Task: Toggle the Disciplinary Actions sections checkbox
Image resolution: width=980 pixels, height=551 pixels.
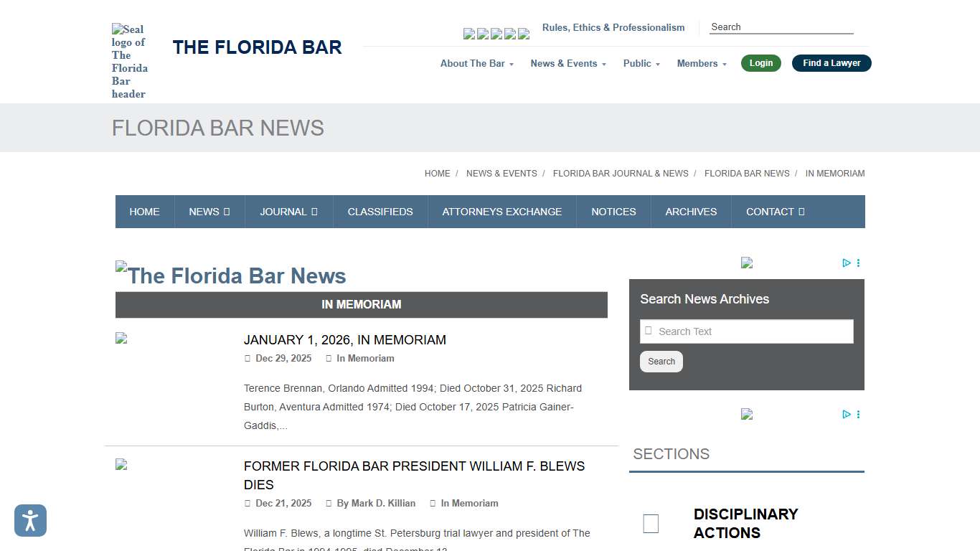Action: point(651,523)
